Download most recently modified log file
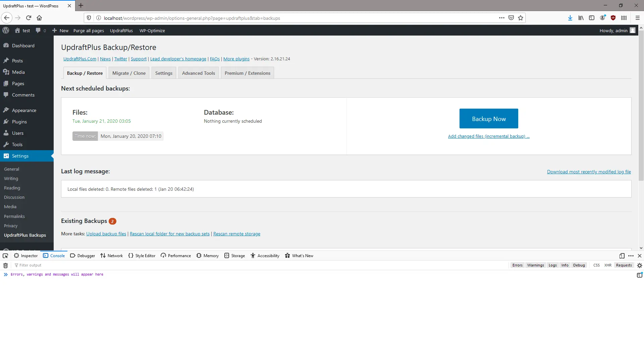 (589, 172)
